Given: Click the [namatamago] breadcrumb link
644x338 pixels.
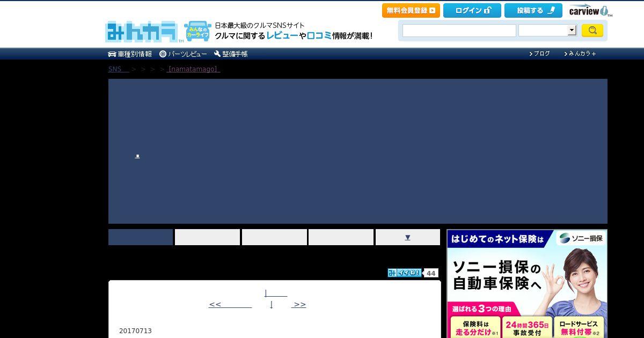Looking at the screenshot, I should tap(194, 69).
